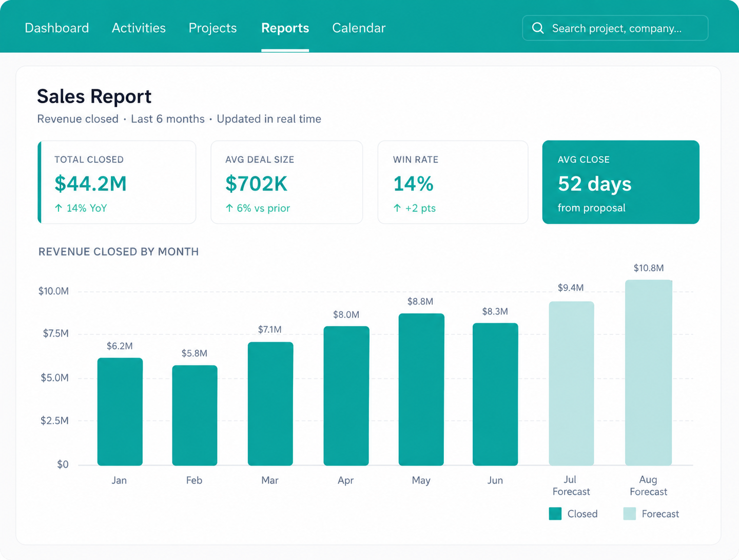Image resolution: width=739 pixels, height=560 pixels.
Task: Click the Aug Forecast axis label
Action: pos(649,486)
